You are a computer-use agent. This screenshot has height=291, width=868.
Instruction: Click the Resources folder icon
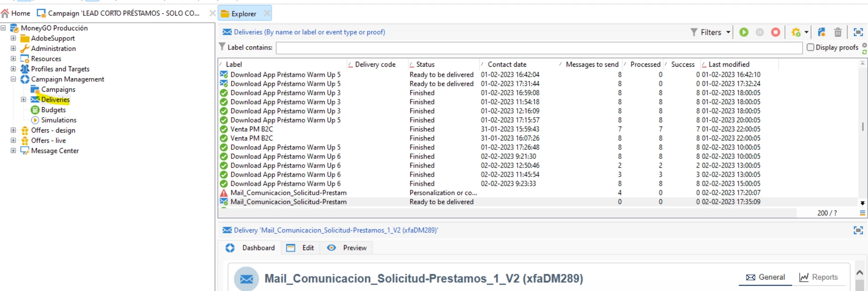25,59
